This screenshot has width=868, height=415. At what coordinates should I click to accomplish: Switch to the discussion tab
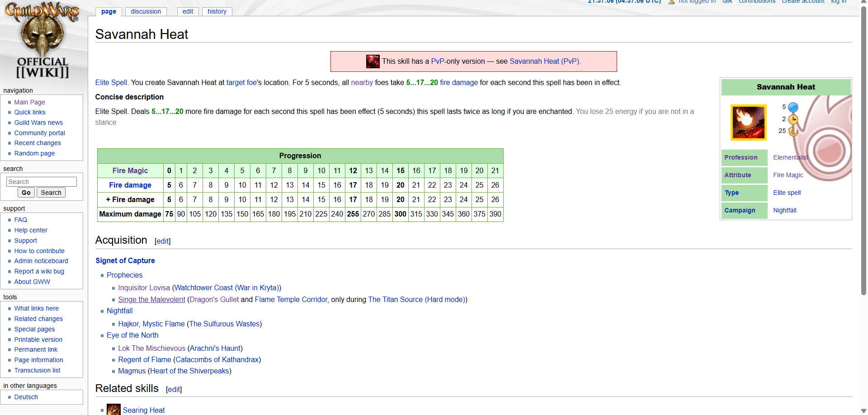tap(146, 11)
